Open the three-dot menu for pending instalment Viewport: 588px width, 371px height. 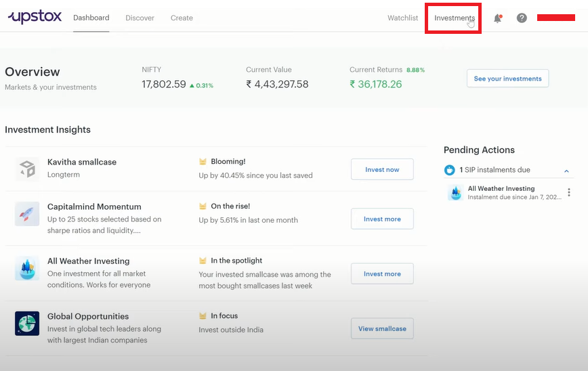pyautogui.click(x=569, y=193)
